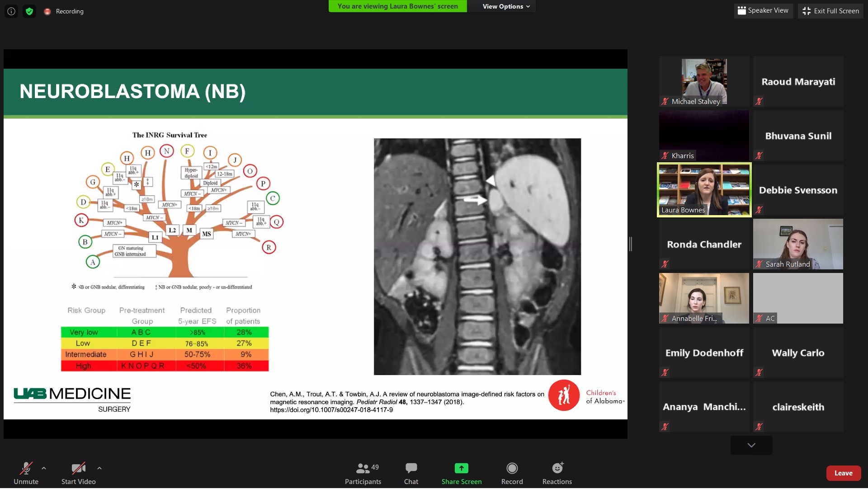
Task: Click the DOI link on the slide
Action: 331,410
